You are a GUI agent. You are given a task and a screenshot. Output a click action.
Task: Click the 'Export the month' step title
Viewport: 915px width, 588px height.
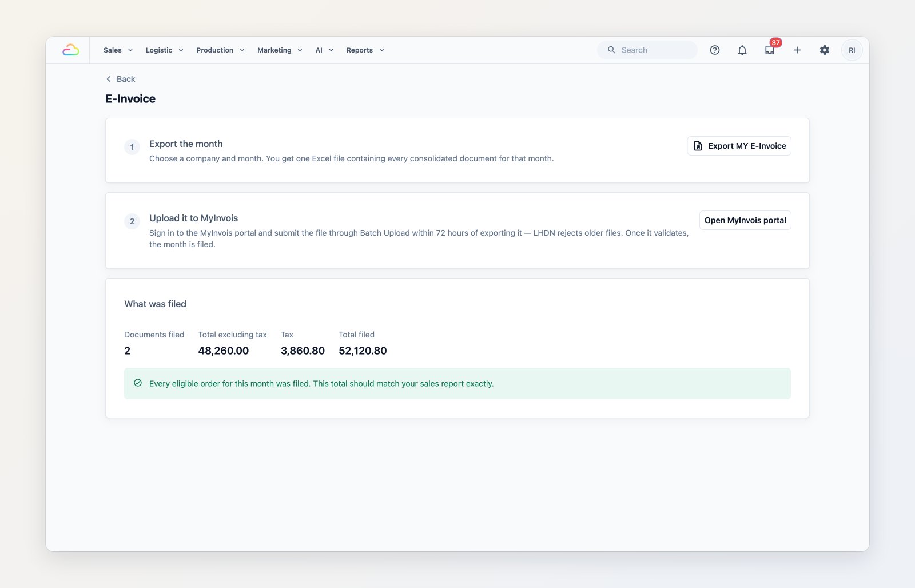pyautogui.click(x=186, y=144)
